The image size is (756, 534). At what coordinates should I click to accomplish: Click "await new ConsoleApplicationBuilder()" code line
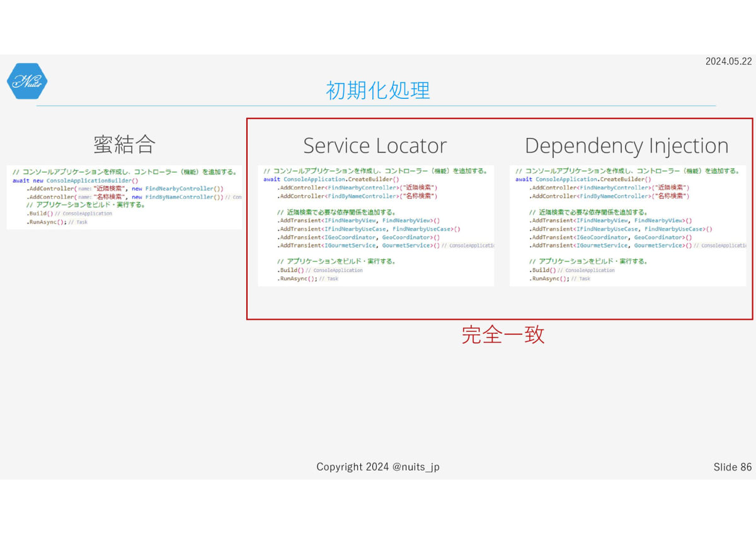point(75,180)
